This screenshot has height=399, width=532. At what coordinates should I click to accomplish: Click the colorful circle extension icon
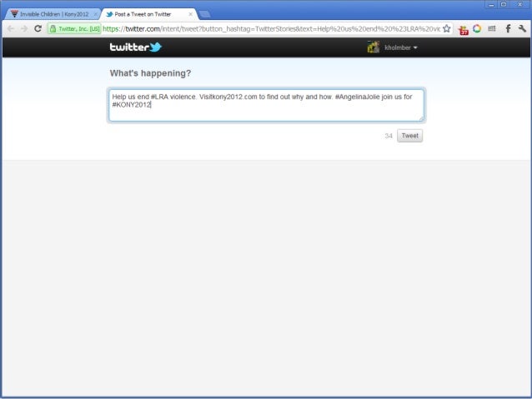pos(477,29)
